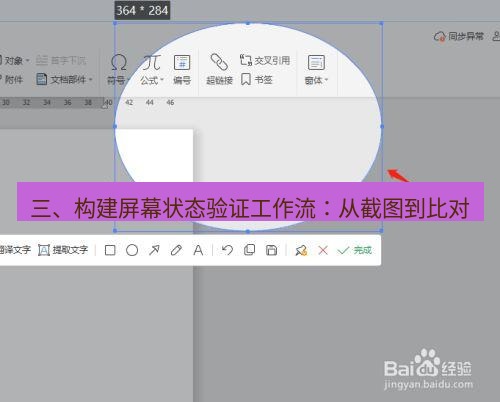Click 翻译文字 translate text button

pos(15,250)
